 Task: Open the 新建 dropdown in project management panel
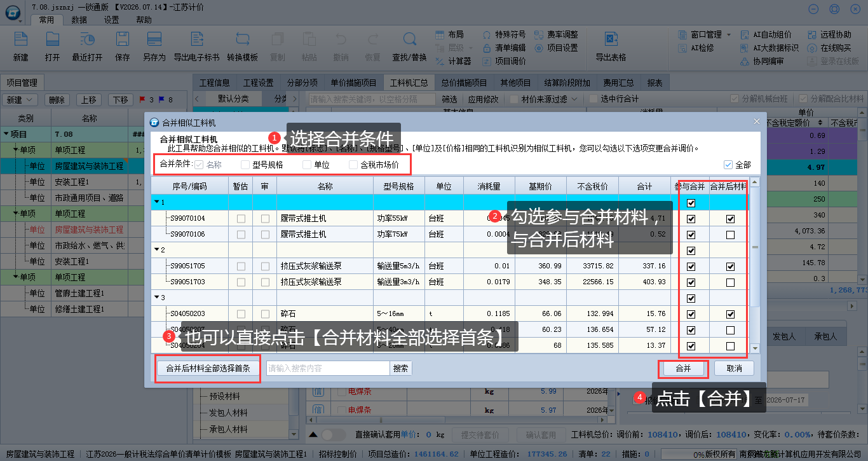[x=21, y=100]
